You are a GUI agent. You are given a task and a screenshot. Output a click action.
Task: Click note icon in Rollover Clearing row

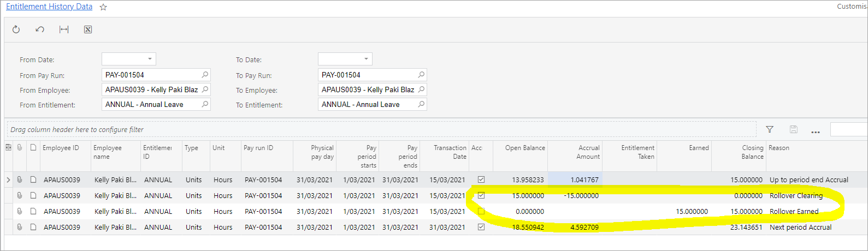point(33,195)
